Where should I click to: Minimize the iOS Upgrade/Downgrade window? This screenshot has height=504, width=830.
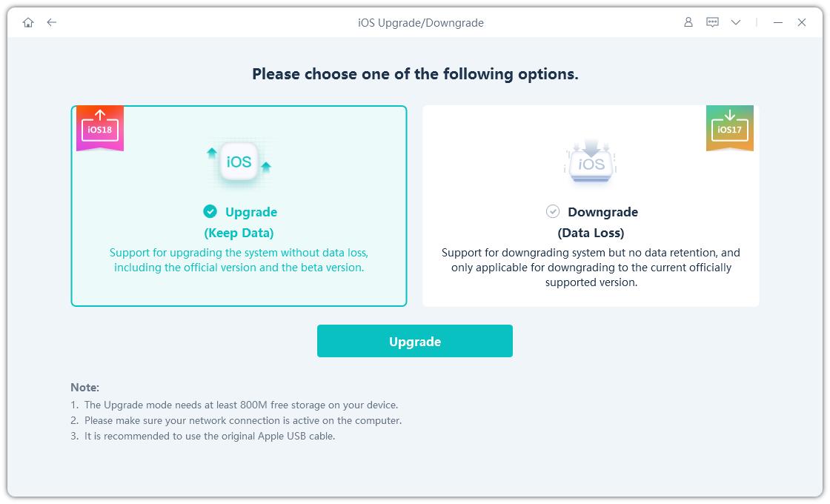click(x=778, y=22)
